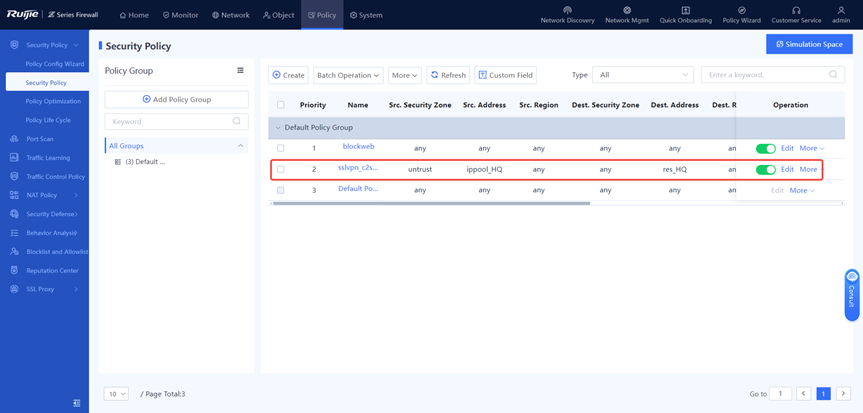This screenshot has width=863, height=413.
Task: Open Policy Group list menu icon
Action: [240, 71]
